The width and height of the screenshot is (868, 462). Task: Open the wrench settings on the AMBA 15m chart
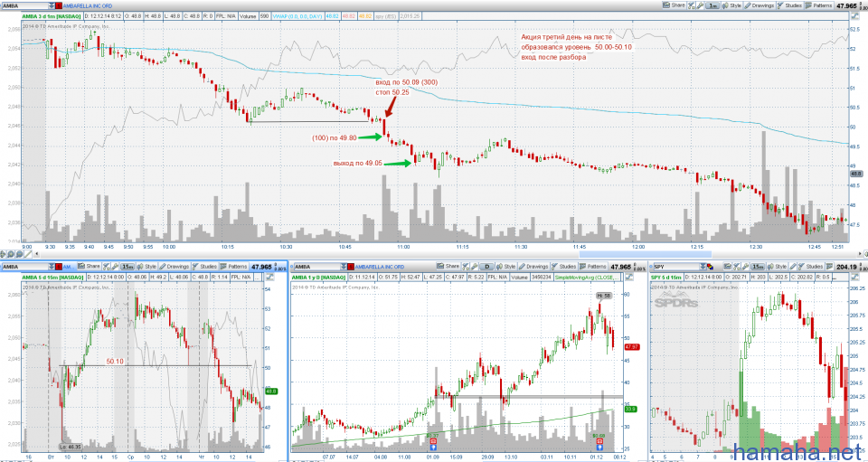click(115, 267)
